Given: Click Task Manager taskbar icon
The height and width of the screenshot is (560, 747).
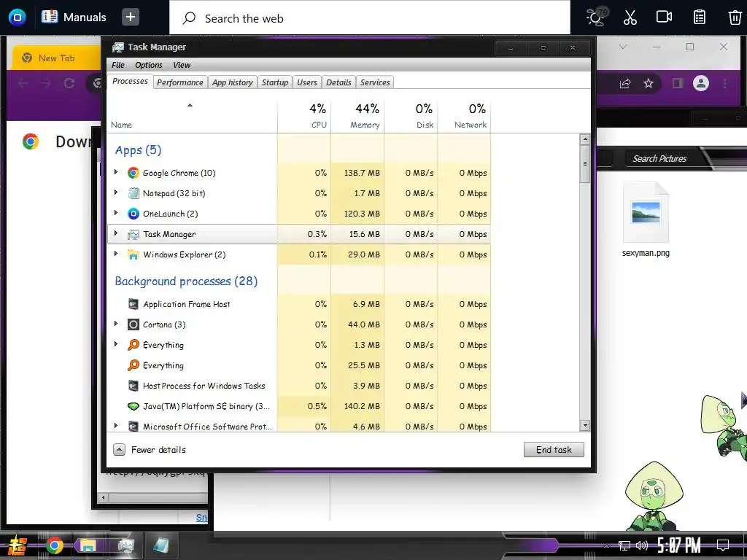Looking at the screenshot, I should (125, 545).
